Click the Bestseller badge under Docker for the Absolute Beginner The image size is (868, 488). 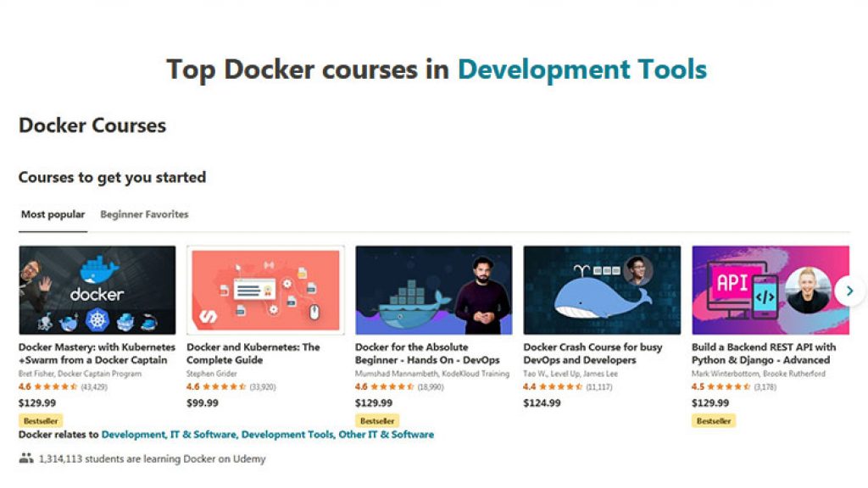(376, 420)
